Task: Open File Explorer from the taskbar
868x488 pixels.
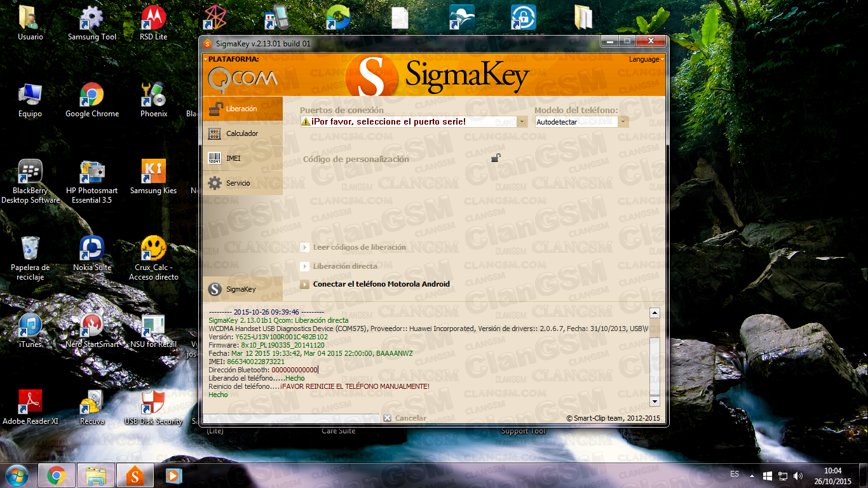Action: coord(95,475)
